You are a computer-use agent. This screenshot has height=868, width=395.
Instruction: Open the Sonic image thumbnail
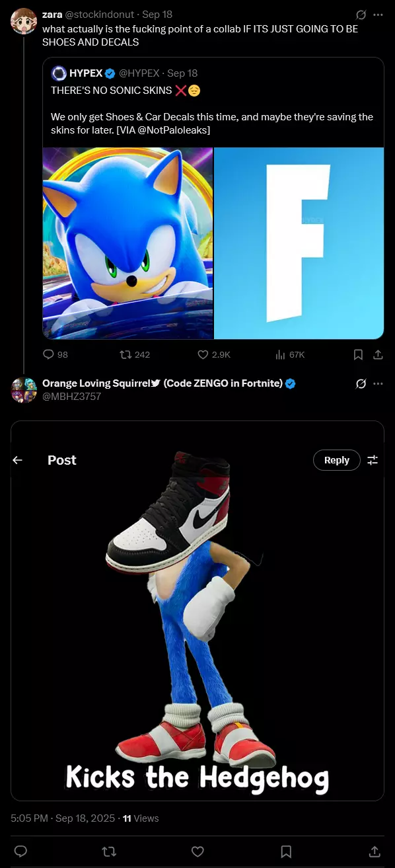point(127,243)
